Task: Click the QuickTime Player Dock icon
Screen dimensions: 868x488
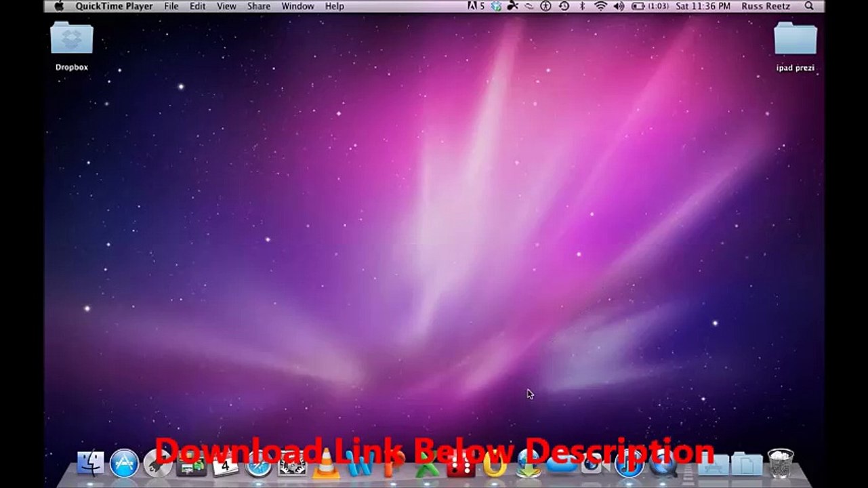Action: click(663, 465)
